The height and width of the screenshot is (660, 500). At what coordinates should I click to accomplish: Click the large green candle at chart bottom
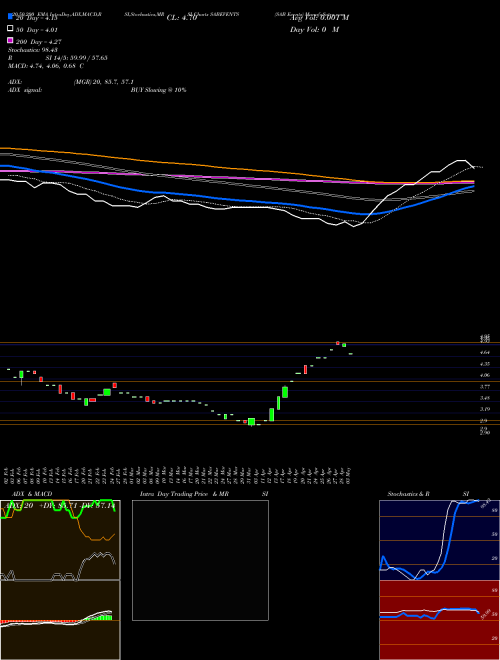point(251,422)
